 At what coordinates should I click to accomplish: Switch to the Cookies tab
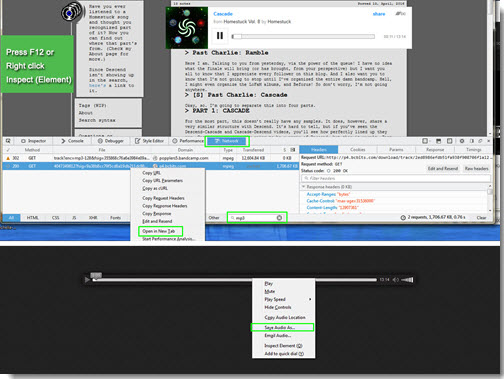pyautogui.click(x=358, y=150)
